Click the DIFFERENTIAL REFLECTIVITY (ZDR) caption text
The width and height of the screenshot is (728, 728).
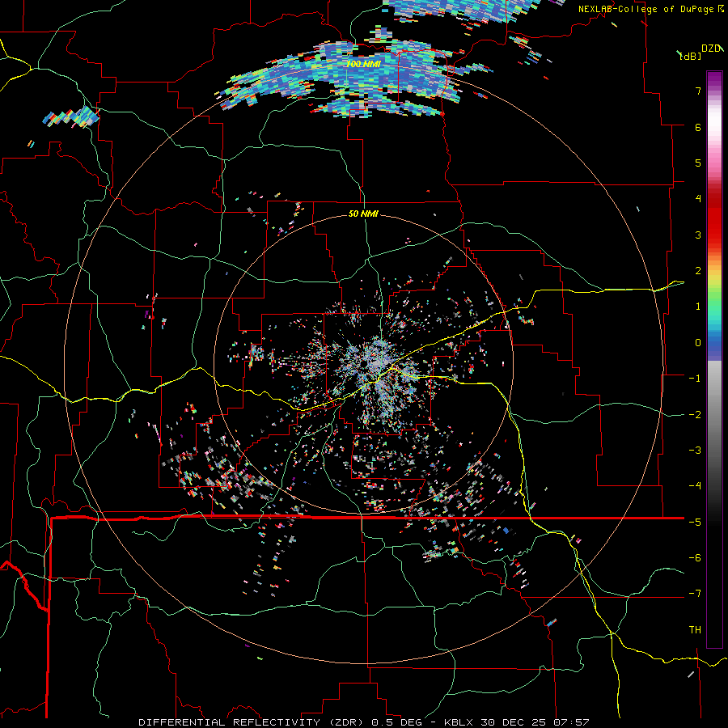click(x=252, y=722)
